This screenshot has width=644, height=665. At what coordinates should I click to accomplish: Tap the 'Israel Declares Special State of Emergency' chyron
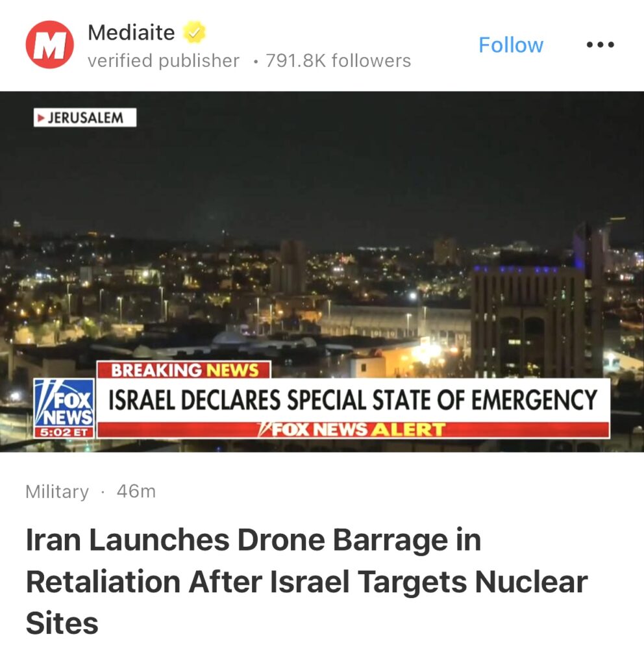[353, 400]
